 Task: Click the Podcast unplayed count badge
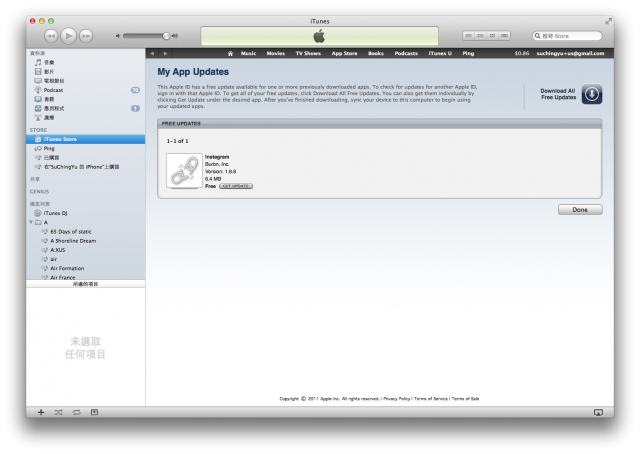[x=135, y=90]
